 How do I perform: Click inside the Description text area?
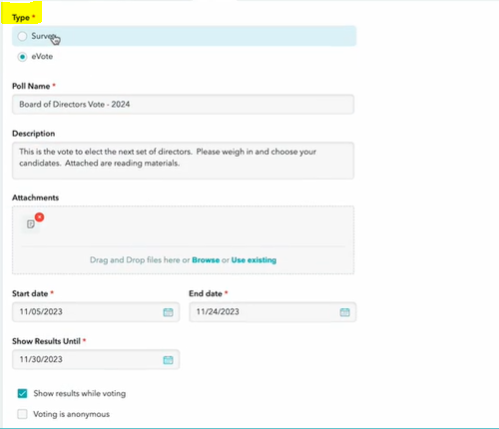coord(183,161)
